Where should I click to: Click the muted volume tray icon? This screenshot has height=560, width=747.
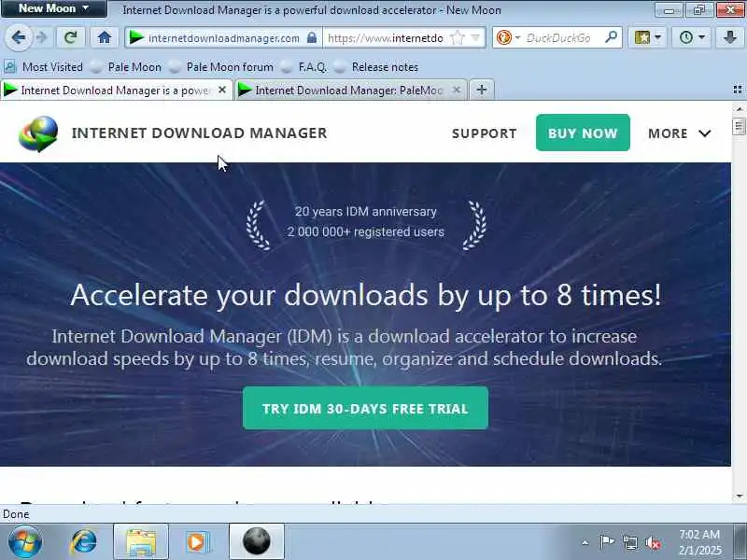click(653, 542)
